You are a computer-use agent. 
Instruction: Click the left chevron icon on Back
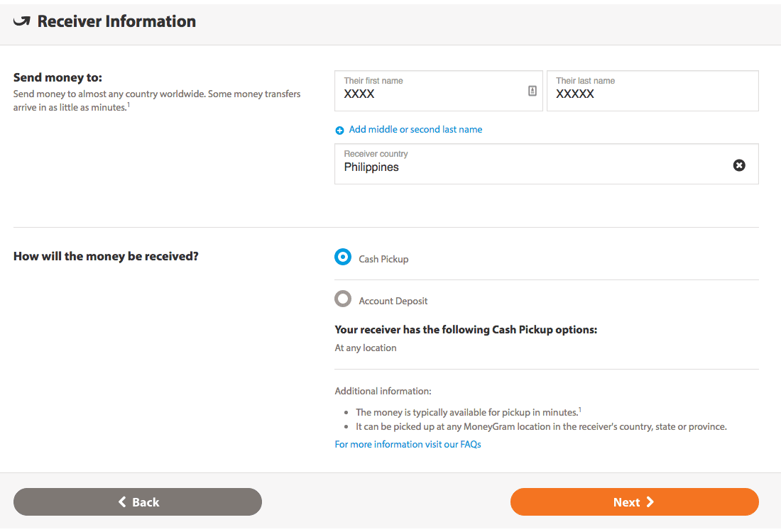click(x=122, y=502)
